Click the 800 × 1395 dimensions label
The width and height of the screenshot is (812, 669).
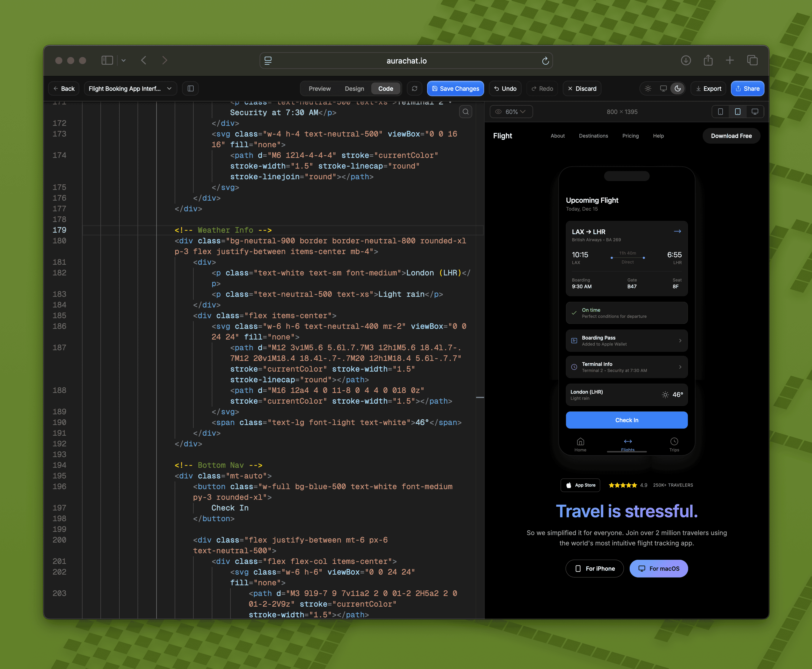[x=622, y=112]
